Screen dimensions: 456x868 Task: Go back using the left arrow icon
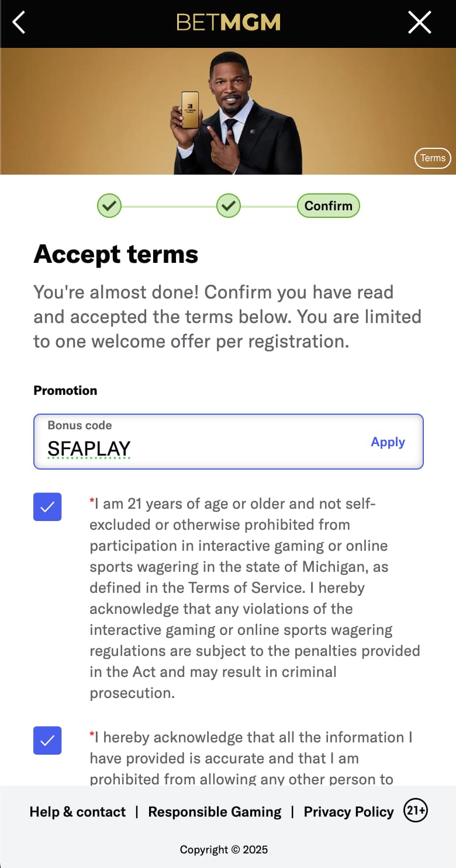click(19, 23)
